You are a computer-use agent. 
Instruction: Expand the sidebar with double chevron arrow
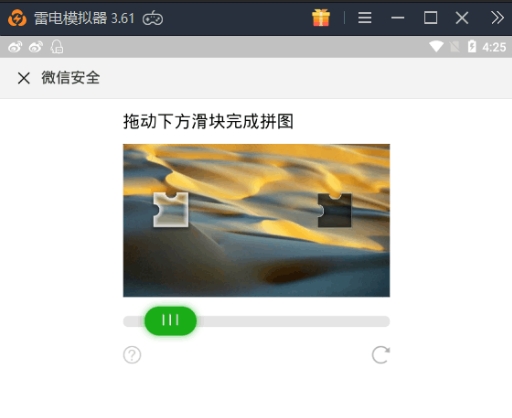[x=497, y=18]
